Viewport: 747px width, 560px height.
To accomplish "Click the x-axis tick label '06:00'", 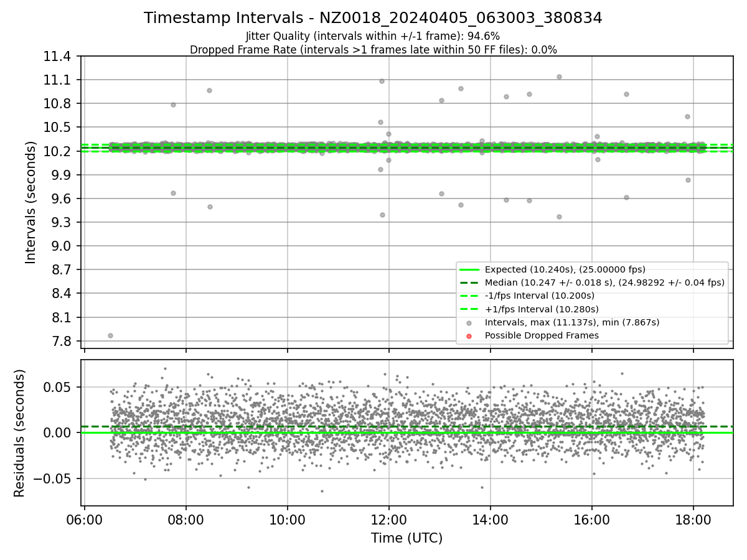I will 84,520.
